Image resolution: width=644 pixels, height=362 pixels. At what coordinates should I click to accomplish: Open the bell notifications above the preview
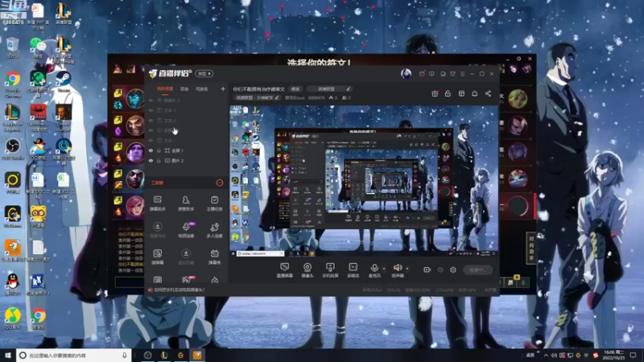474,93
